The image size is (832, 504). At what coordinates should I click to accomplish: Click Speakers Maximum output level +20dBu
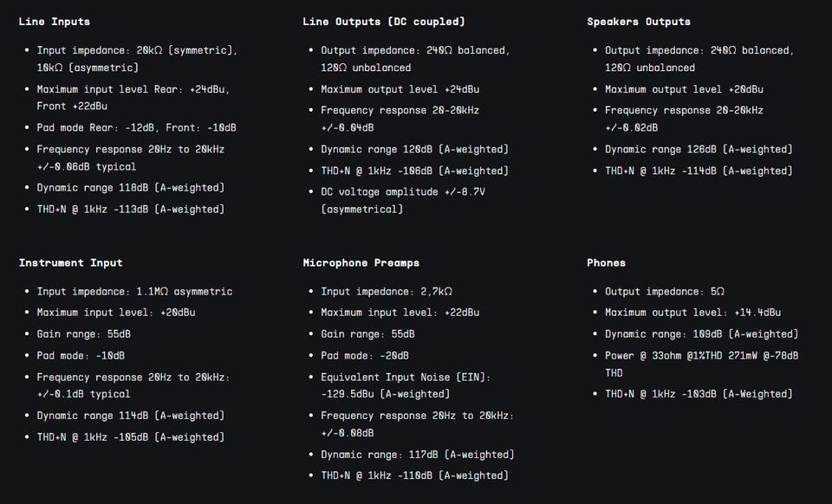tap(684, 89)
